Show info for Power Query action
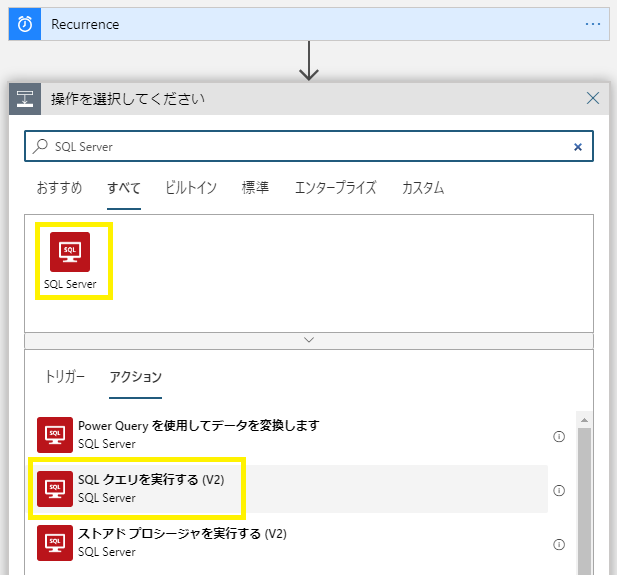The height and width of the screenshot is (575, 617). click(x=559, y=436)
